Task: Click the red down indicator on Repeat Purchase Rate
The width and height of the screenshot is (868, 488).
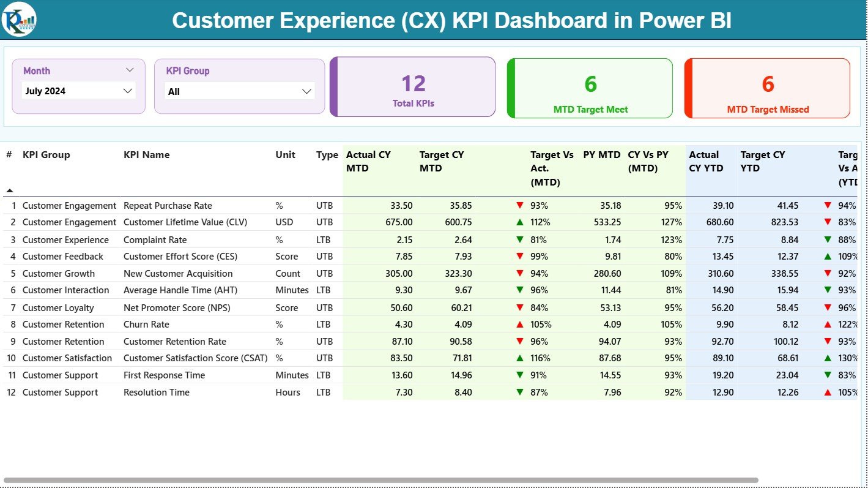Action: (x=520, y=205)
